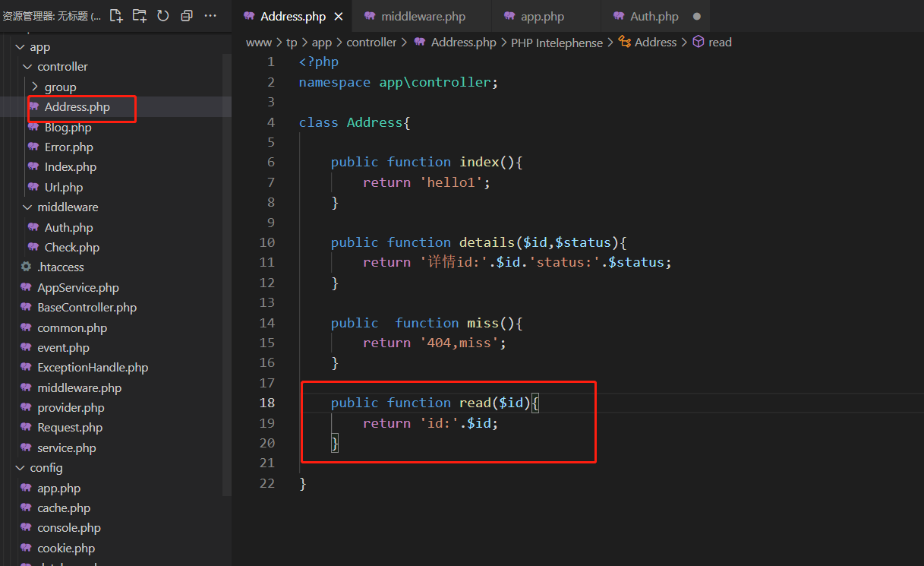Collapse the app folder
The height and width of the screenshot is (566, 924).
[x=114, y=47]
